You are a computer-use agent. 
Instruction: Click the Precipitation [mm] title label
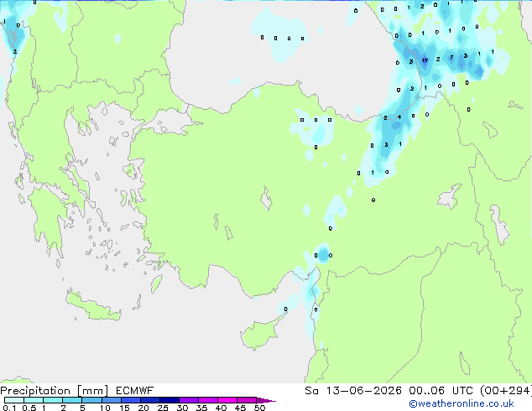coord(55,391)
